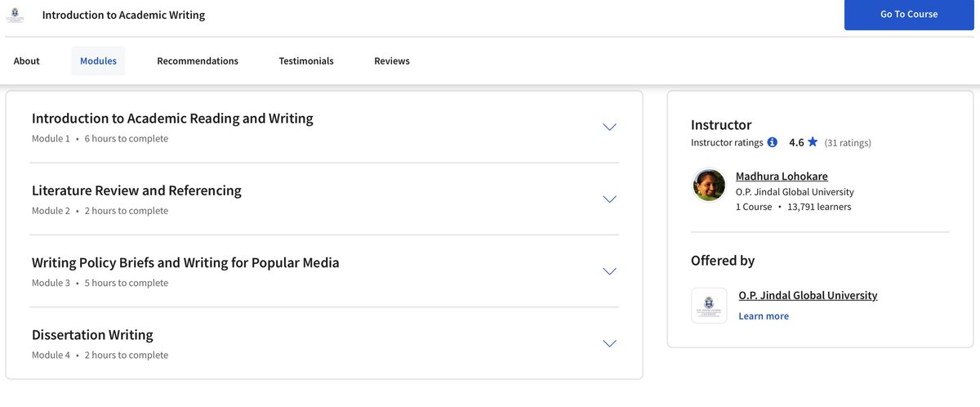Click the instructor rating star icon
This screenshot has width=980, height=407.
coord(813,142)
